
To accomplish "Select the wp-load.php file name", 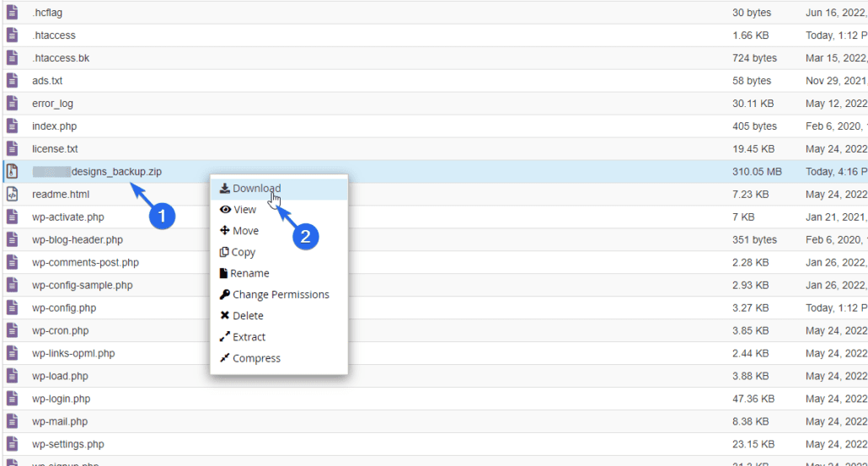I will pos(60,376).
